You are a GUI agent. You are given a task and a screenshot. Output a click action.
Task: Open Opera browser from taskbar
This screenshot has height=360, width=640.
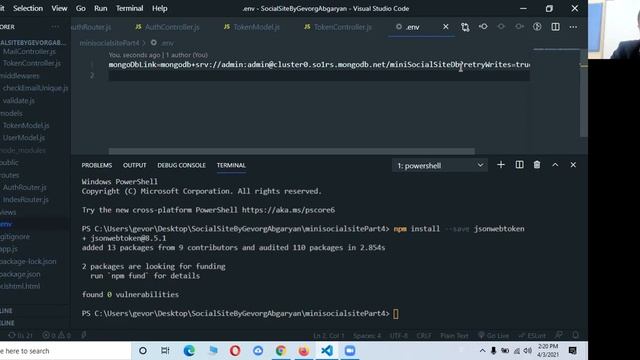235,351
